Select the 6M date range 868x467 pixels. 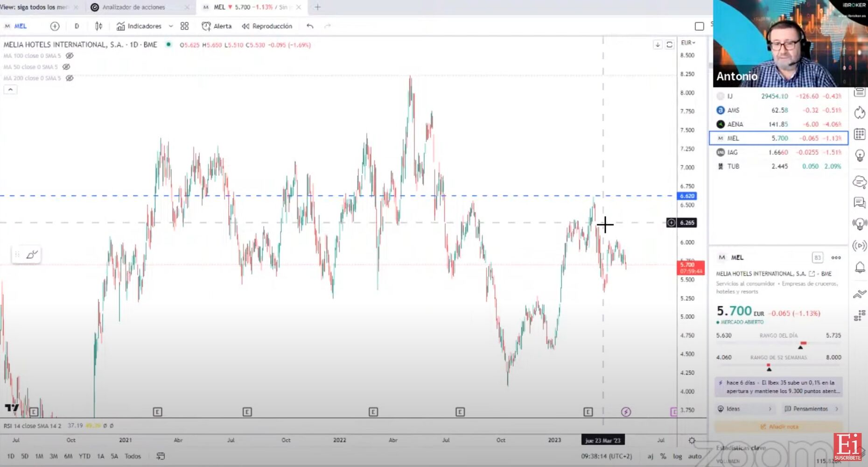click(68, 456)
